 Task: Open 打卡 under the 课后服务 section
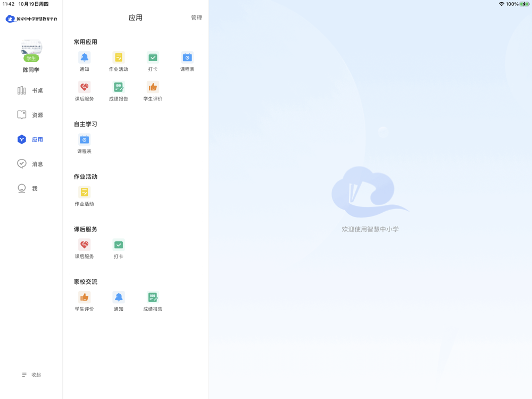pyautogui.click(x=119, y=248)
